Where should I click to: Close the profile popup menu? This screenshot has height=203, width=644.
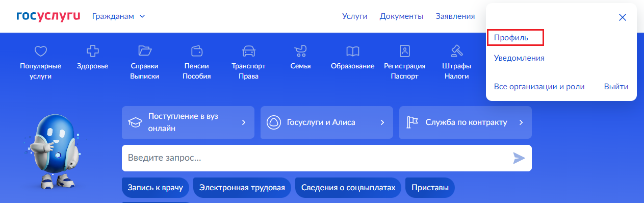pyautogui.click(x=622, y=17)
